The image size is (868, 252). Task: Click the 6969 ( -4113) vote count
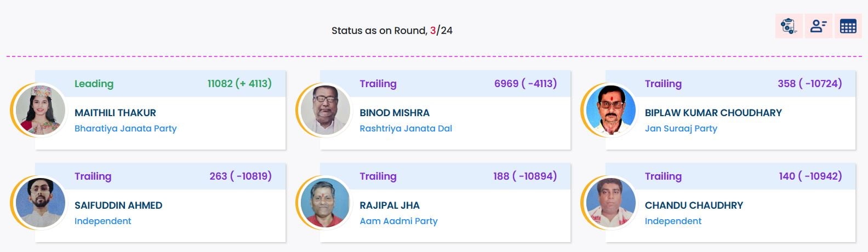[x=525, y=84]
